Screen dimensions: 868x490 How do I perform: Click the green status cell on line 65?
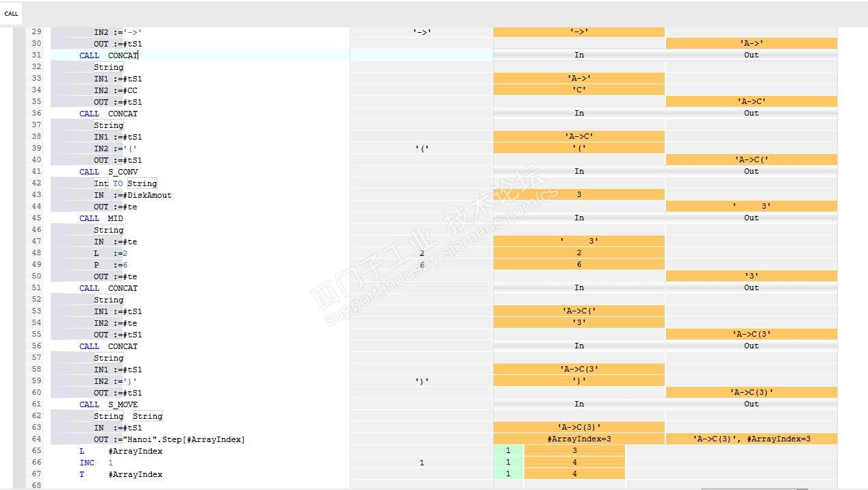click(x=508, y=450)
